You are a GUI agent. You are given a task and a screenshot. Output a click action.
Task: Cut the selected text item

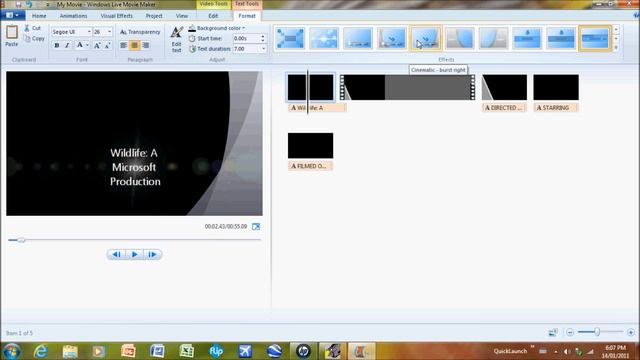[x=32, y=28]
